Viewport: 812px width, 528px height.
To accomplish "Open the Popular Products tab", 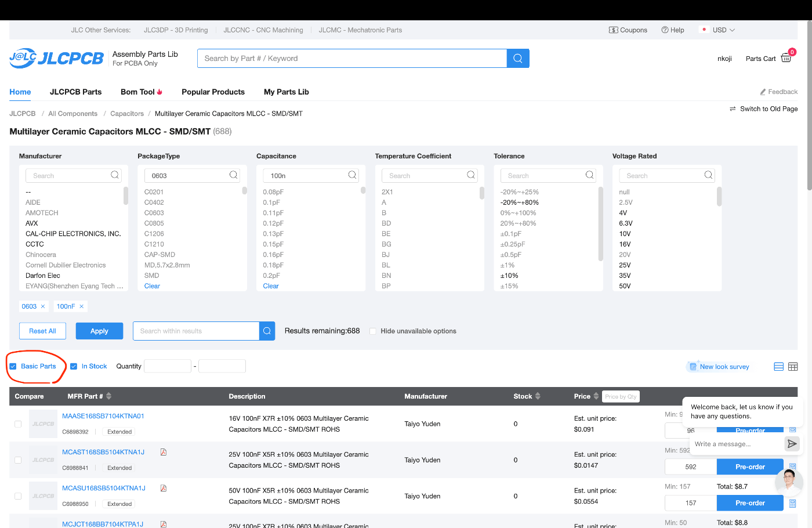I will click(213, 92).
